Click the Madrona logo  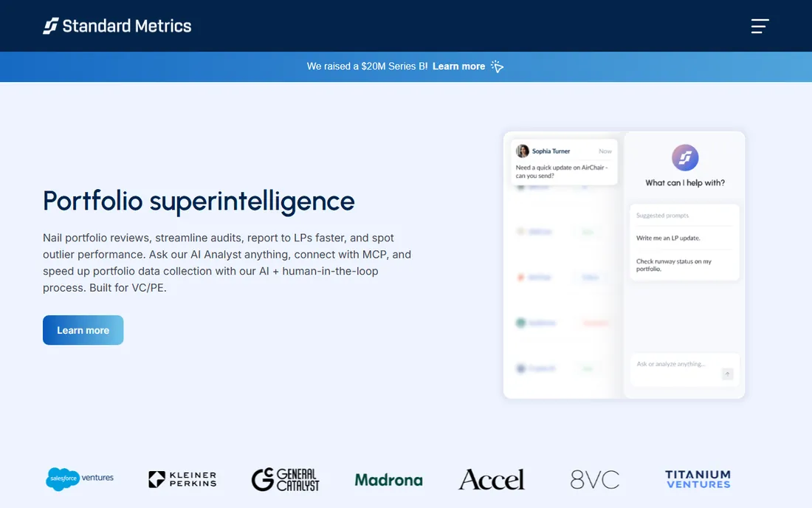pyautogui.click(x=388, y=480)
